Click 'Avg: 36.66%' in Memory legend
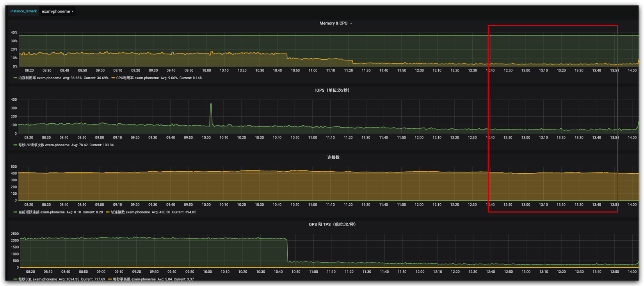The width and height of the screenshot is (644, 286). (72, 78)
